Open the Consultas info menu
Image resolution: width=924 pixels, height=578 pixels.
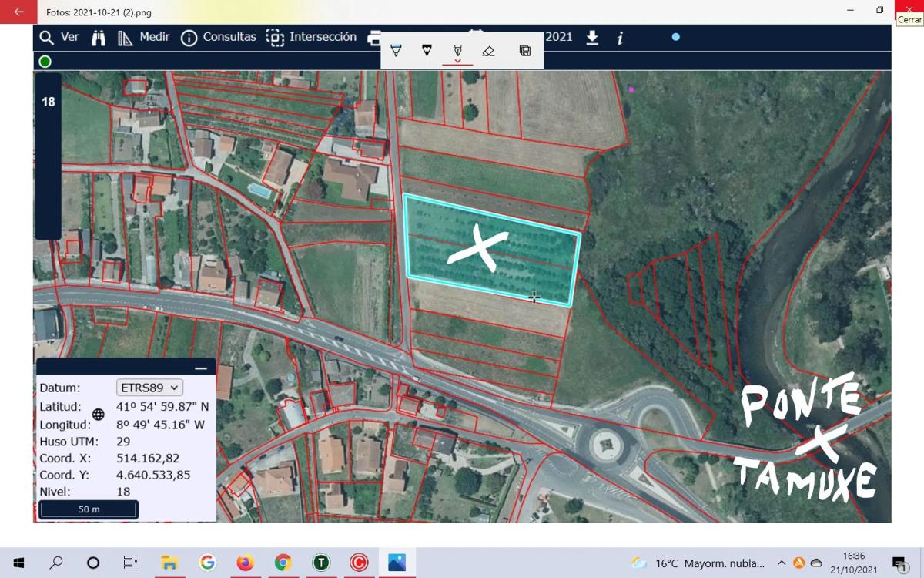click(218, 37)
